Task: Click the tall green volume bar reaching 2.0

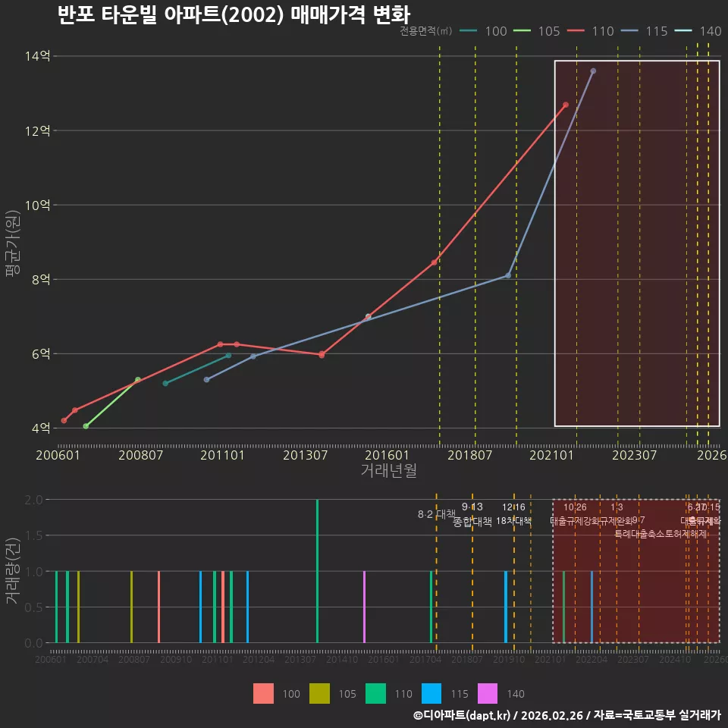Action: (x=317, y=571)
